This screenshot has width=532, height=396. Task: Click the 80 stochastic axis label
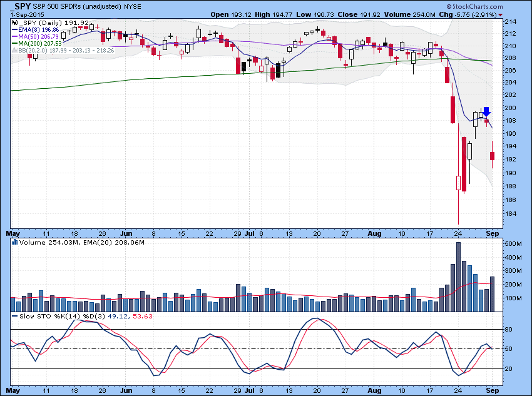coord(509,330)
